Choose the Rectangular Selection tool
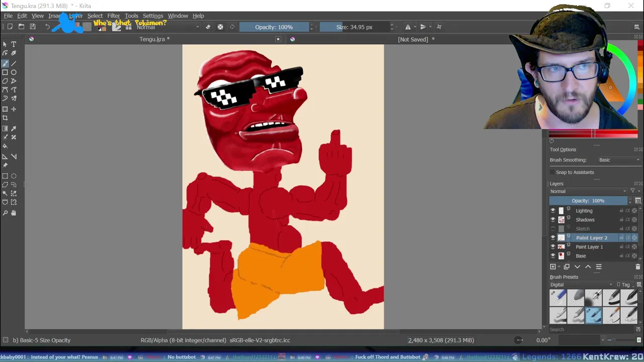644x362 pixels. pyautogui.click(x=5, y=176)
